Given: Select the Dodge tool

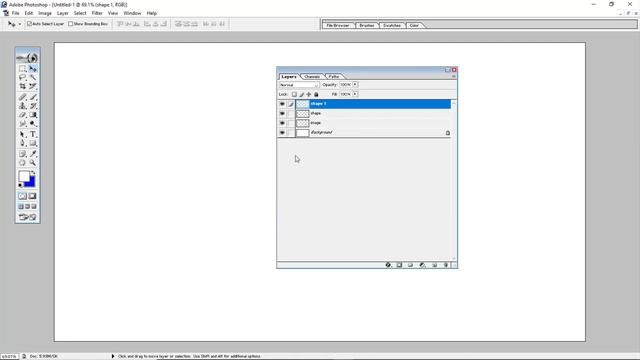Looking at the screenshot, I should point(33,124).
